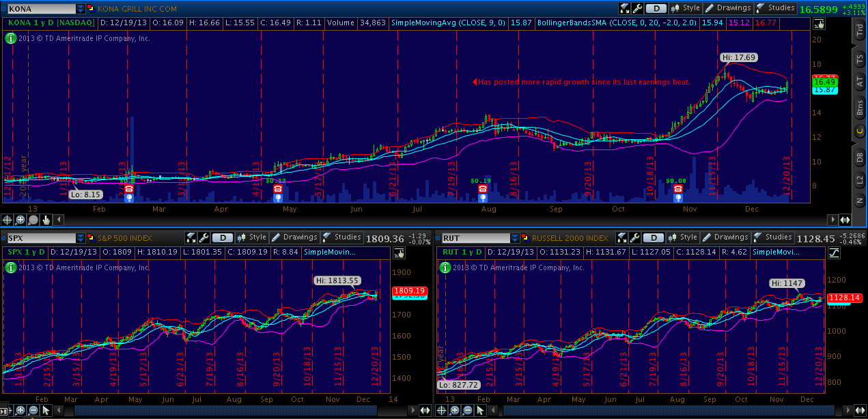The width and height of the screenshot is (868, 419).
Task: Open the SPX symbol selector dropdown
Action: pyautogui.click(x=81, y=238)
